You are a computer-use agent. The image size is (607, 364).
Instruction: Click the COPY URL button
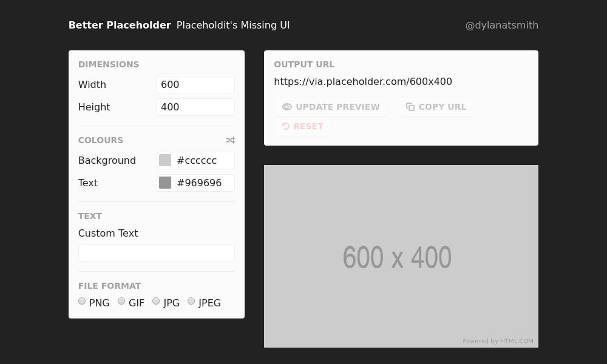coord(436,107)
